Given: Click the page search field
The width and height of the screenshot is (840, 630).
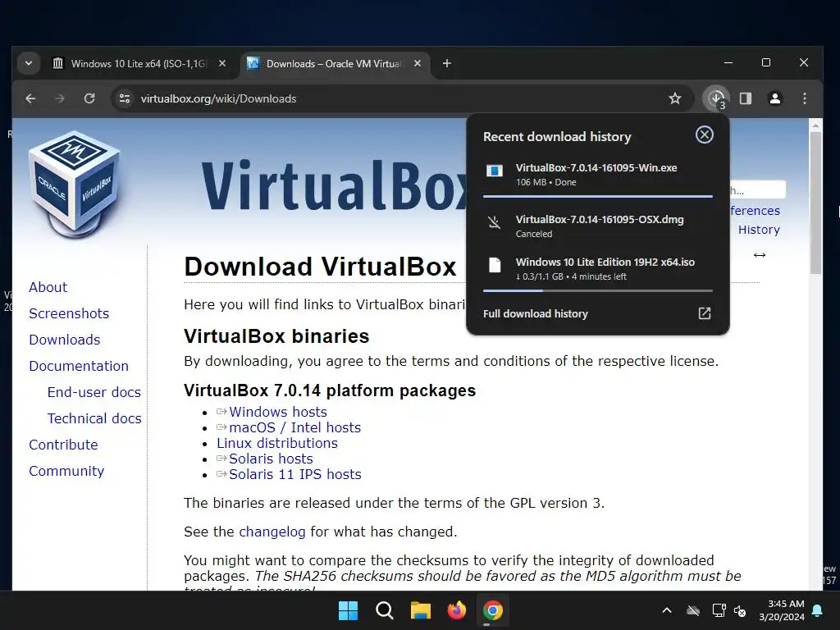Looking at the screenshot, I should pyautogui.click(x=757, y=189).
